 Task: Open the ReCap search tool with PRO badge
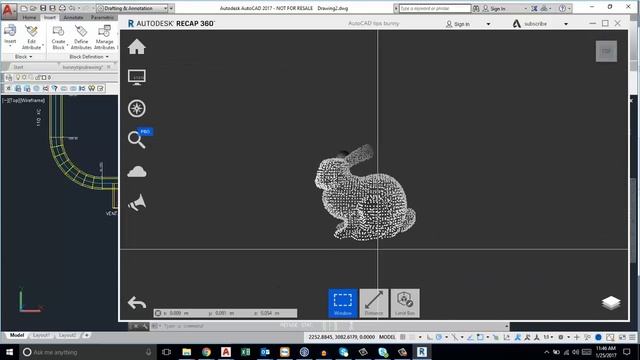(x=137, y=140)
